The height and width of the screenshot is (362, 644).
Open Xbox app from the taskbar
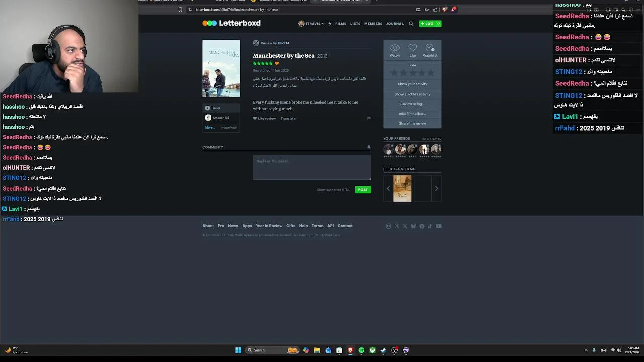372,350
